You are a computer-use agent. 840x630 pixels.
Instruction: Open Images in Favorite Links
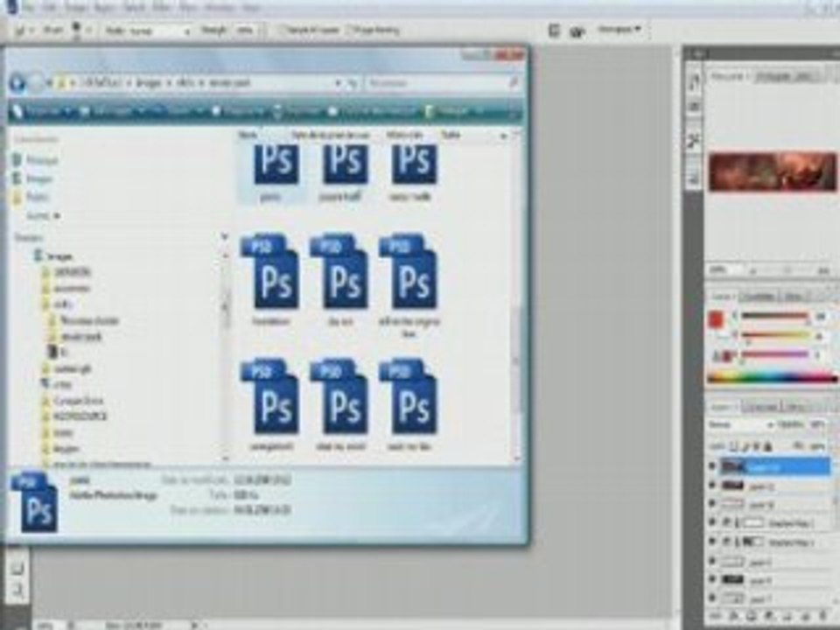click(x=34, y=178)
